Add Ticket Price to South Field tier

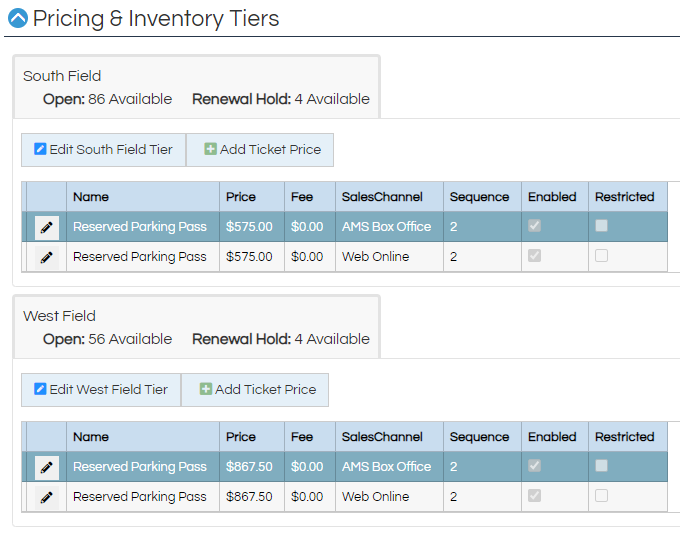(x=262, y=150)
